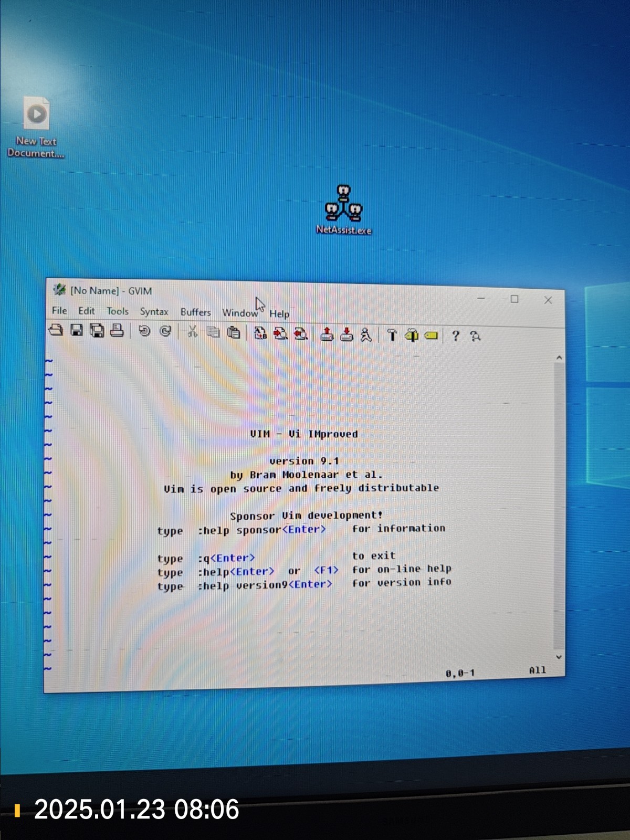Click the ':q<Enter>' exit instruction text

click(226, 558)
